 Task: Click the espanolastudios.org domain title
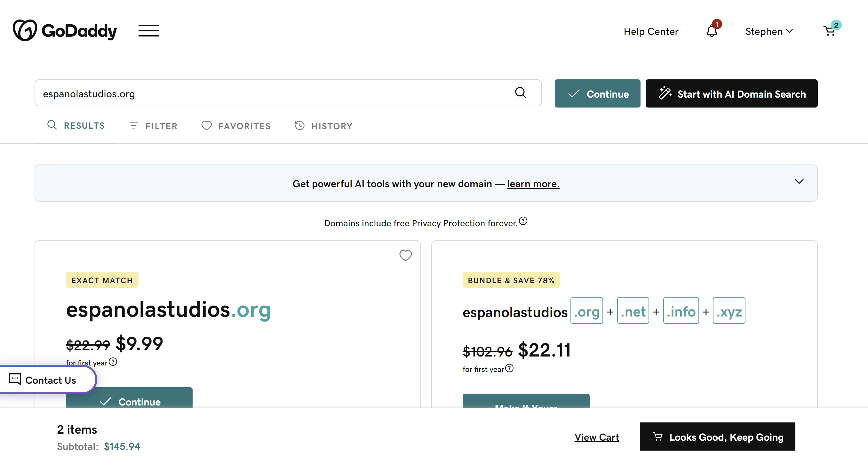(168, 309)
